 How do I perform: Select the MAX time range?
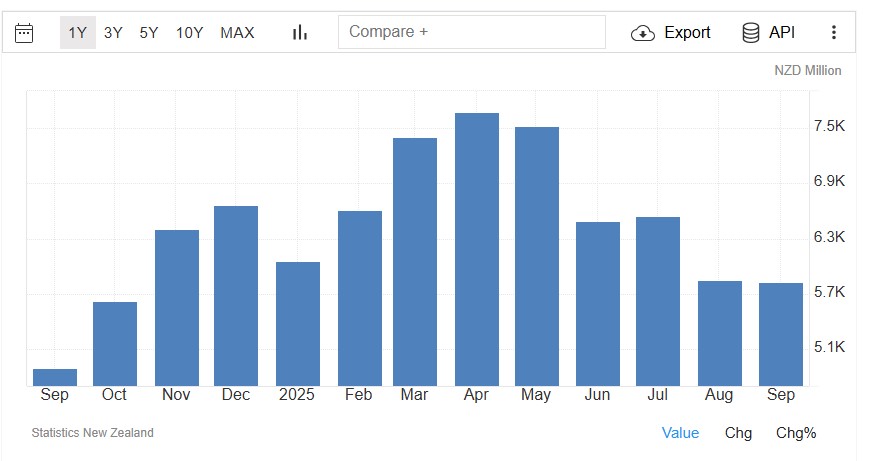pos(237,33)
